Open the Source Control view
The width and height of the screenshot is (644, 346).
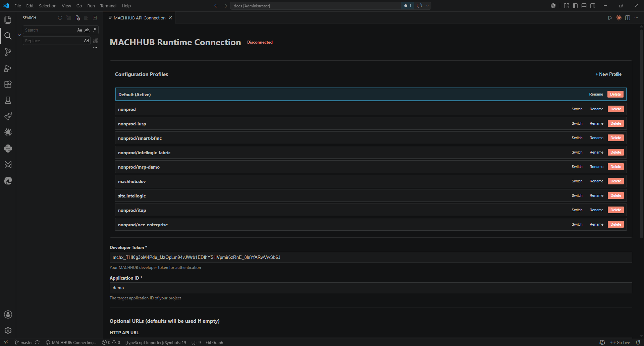[x=8, y=52]
